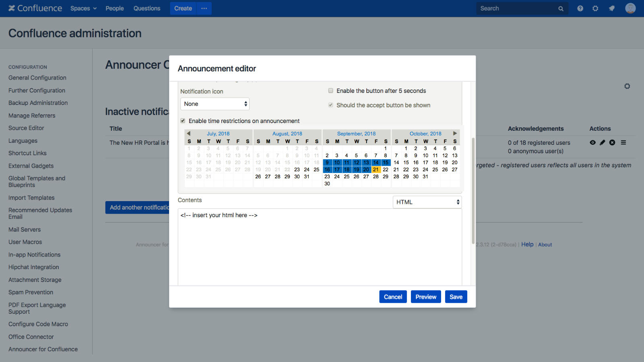Viewport: 644px width, 362px height.
Task: Open Configure Code Macro in sidebar
Action: pos(38,324)
